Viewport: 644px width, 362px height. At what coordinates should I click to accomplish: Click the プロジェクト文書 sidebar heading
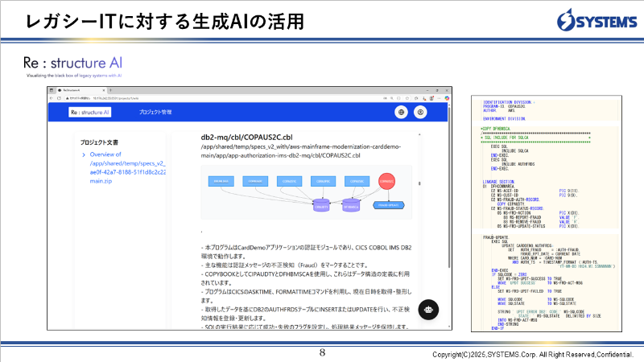coord(99,142)
